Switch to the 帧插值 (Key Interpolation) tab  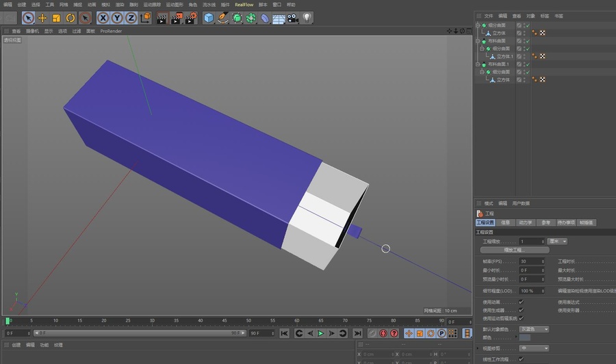pyautogui.click(x=586, y=222)
